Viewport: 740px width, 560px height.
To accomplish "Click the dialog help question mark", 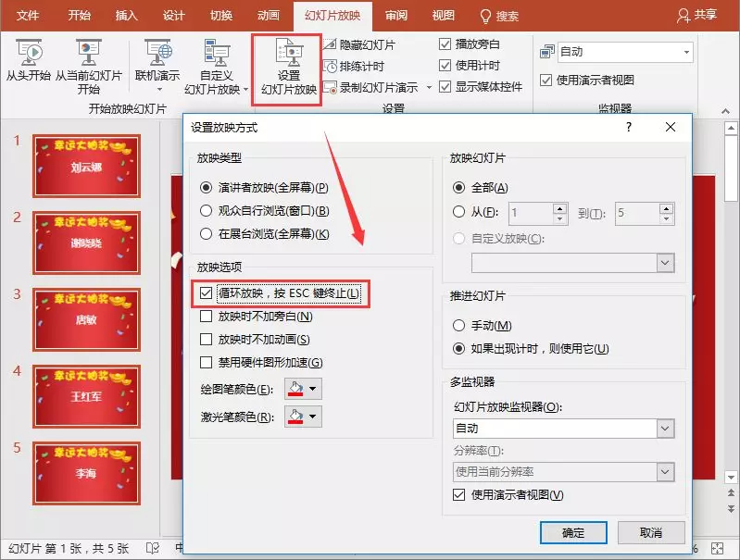I will [x=629, y=127].
